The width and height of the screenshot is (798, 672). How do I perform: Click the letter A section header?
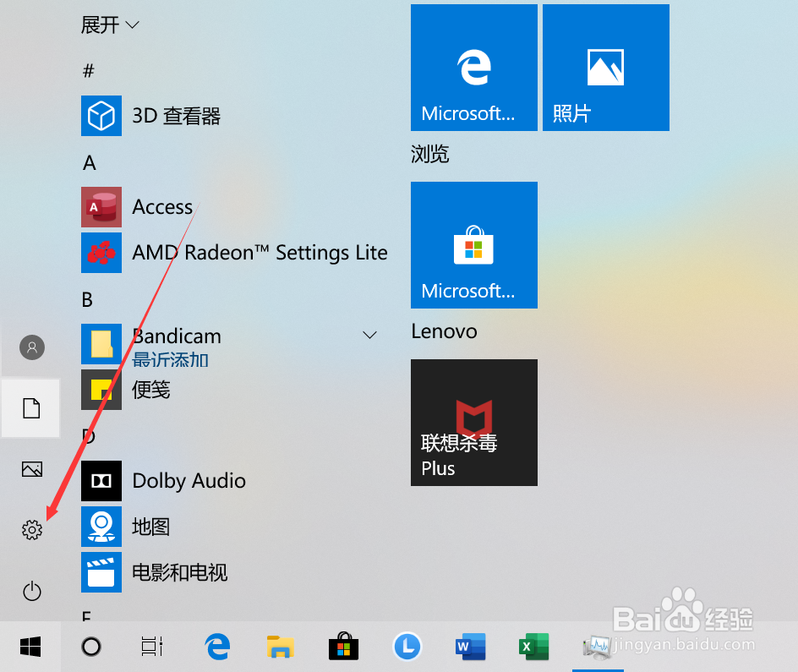[89, 163]
